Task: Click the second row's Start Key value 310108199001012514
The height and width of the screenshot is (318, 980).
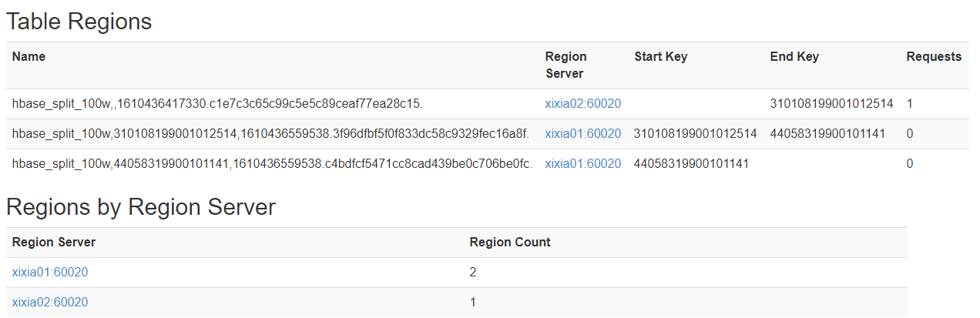Action: coord(695,133)
